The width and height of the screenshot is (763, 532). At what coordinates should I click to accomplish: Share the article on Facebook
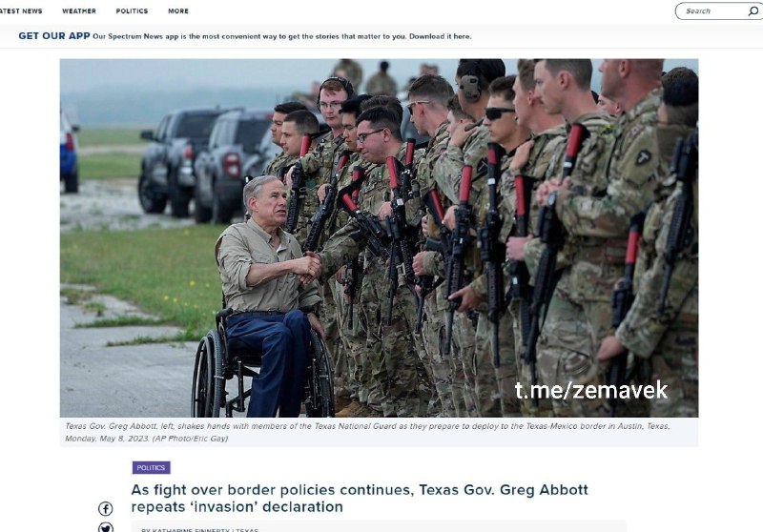click(105, 509)
